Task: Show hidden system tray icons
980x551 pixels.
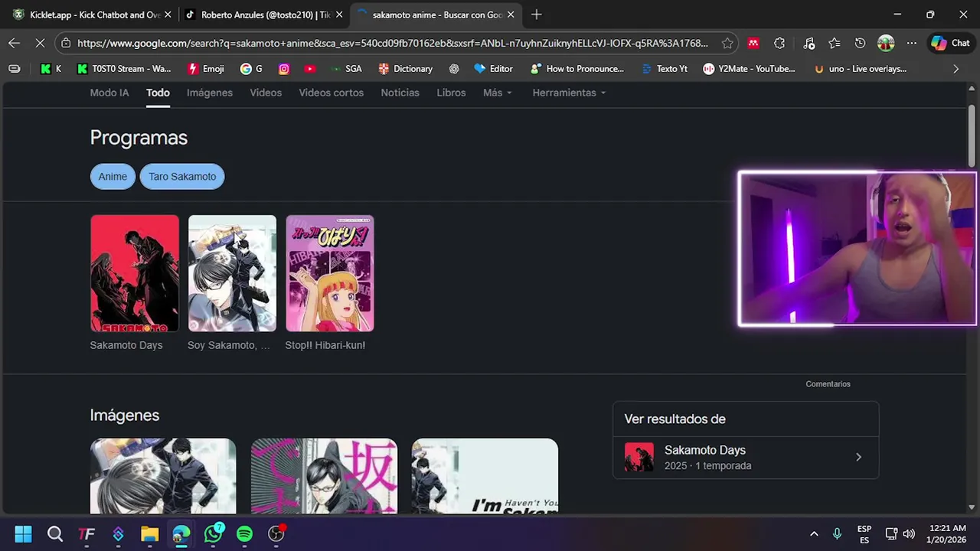Action: (814, 533)
